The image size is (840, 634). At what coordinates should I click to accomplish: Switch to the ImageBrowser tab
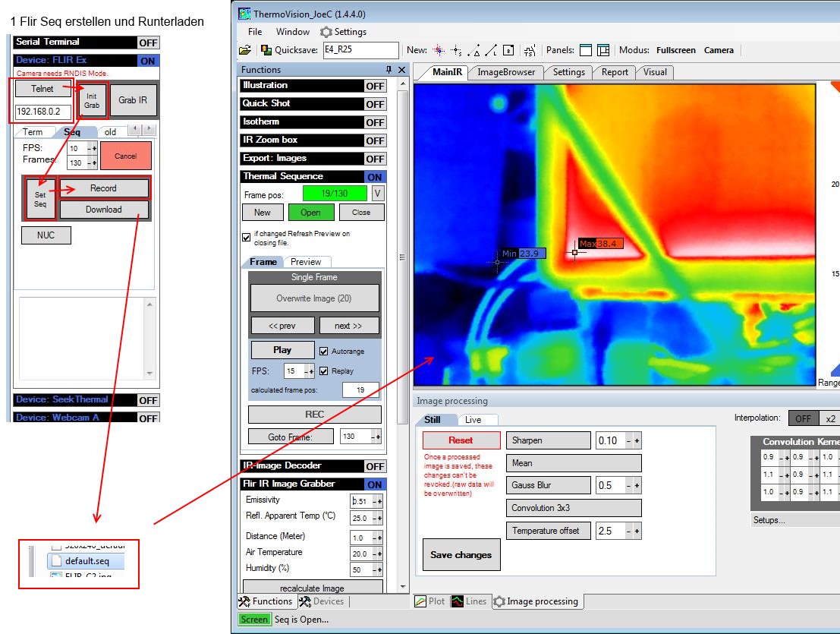click(505, 72)
